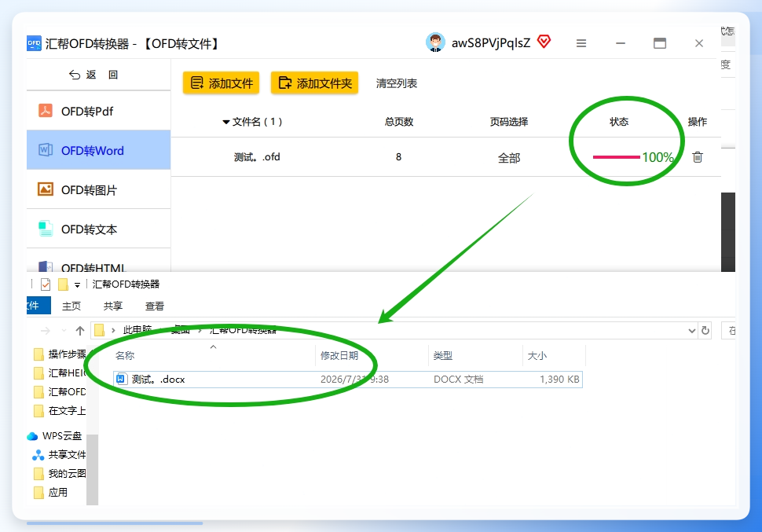
Task: Open the 应用 folder in navigation pane
Action: [50, 492]
